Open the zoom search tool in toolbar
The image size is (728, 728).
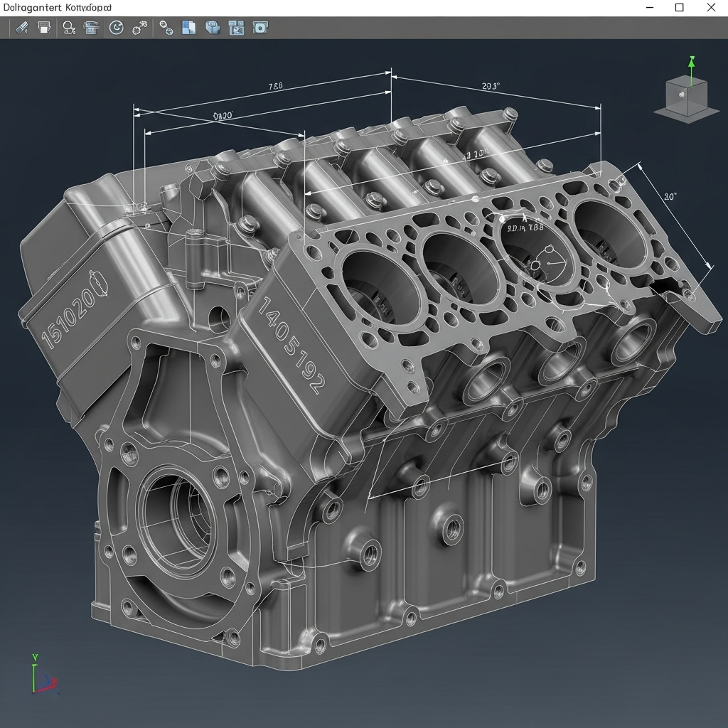pyautogui.click(x=69, y=28)
